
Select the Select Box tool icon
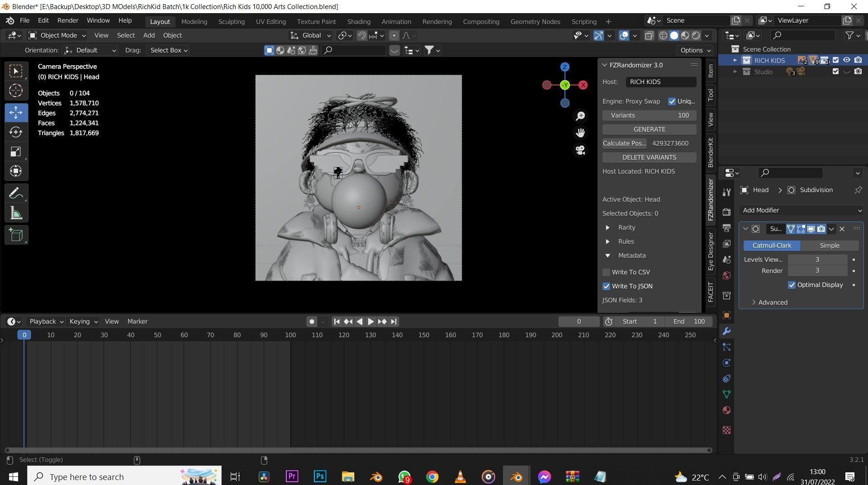[16, 71]
